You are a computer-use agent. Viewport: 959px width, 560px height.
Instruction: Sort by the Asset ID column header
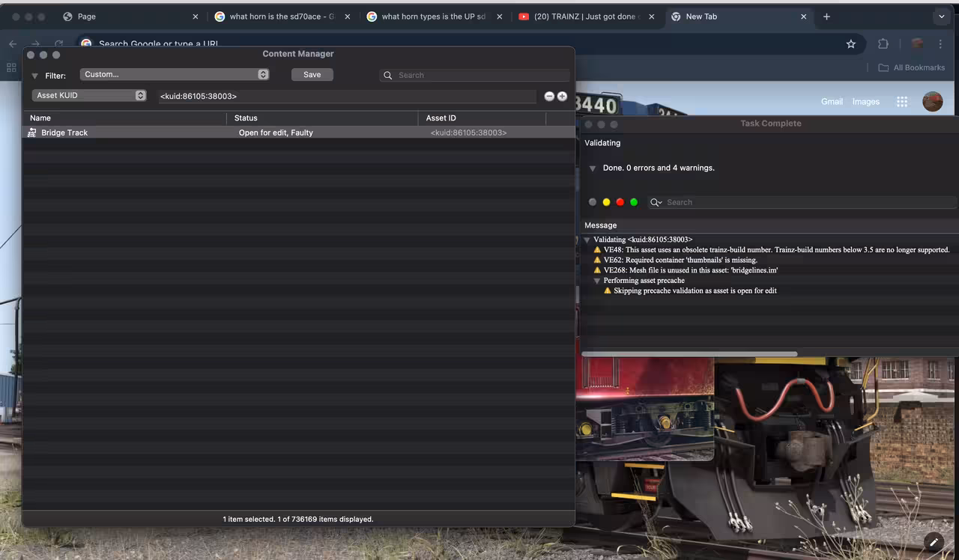482,118
